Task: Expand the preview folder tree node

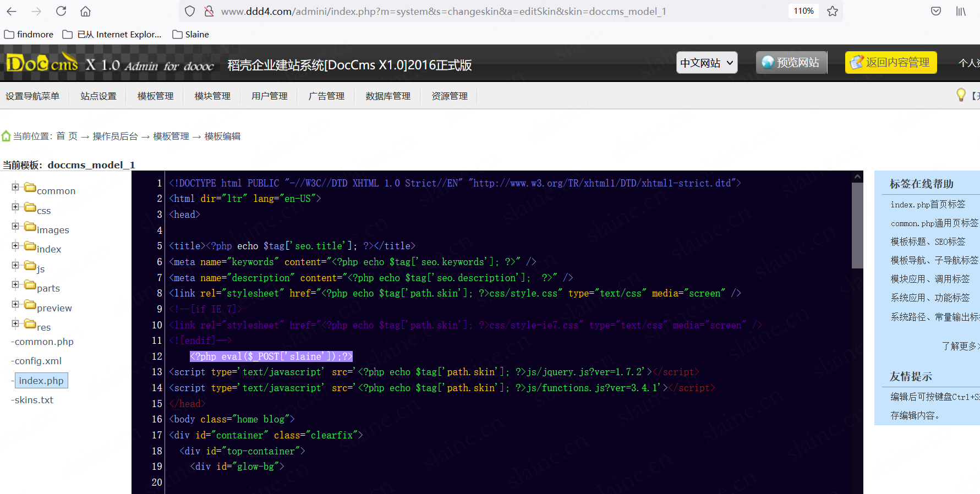Action: (15, 304)
